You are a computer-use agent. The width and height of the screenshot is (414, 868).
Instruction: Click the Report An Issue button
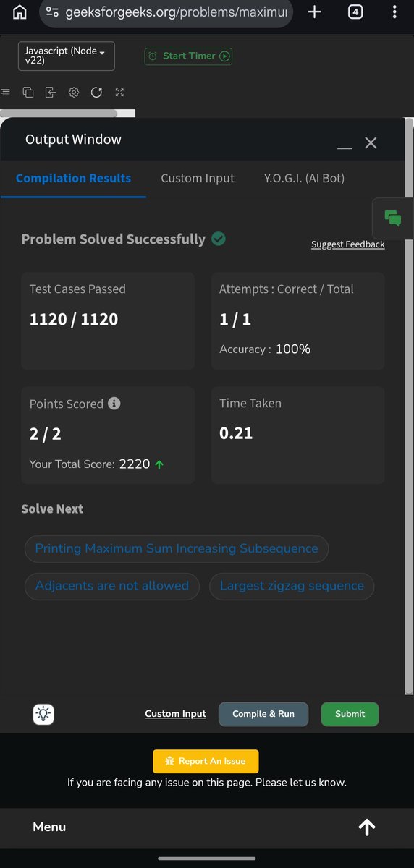pos(206,761)
